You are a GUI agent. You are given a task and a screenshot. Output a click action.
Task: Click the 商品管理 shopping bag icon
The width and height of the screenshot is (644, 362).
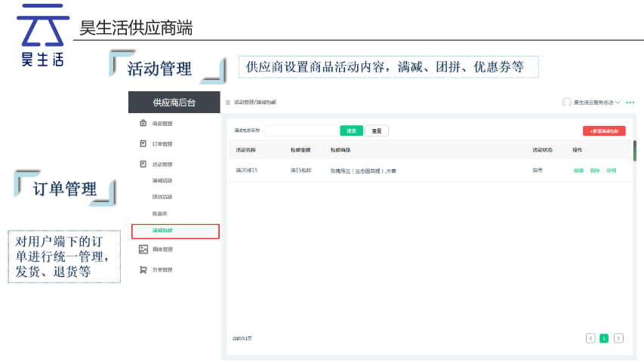[143, 123]
